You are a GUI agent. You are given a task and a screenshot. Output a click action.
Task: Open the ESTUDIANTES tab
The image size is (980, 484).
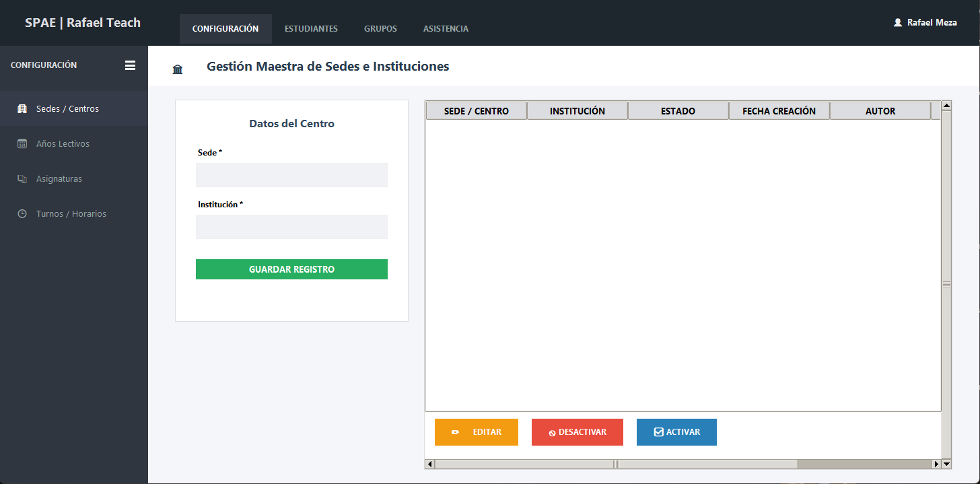click(311, 29)
